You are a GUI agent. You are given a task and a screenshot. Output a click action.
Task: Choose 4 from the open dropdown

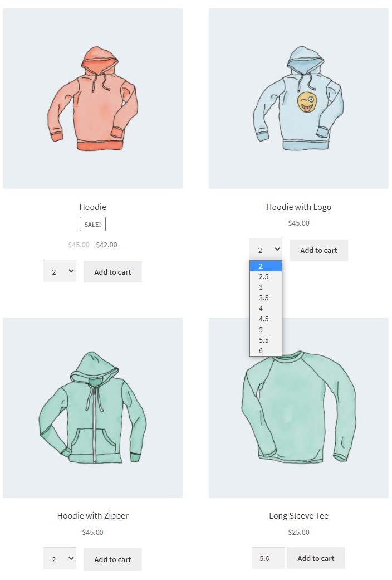266,309
